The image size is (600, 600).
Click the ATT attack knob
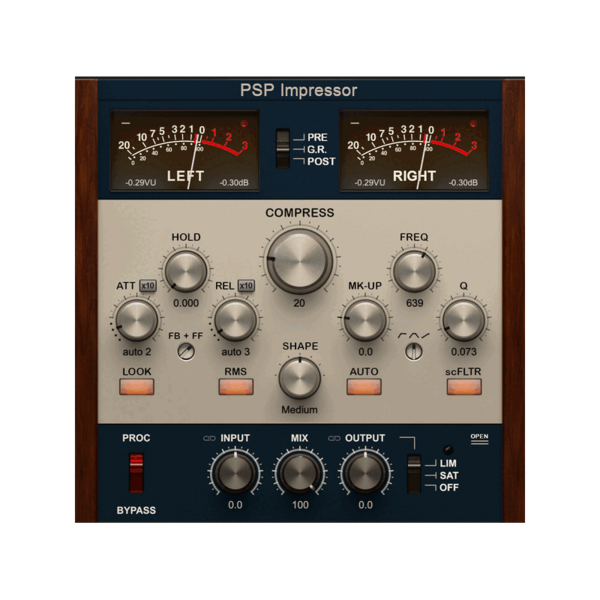[x=137, y=320]
